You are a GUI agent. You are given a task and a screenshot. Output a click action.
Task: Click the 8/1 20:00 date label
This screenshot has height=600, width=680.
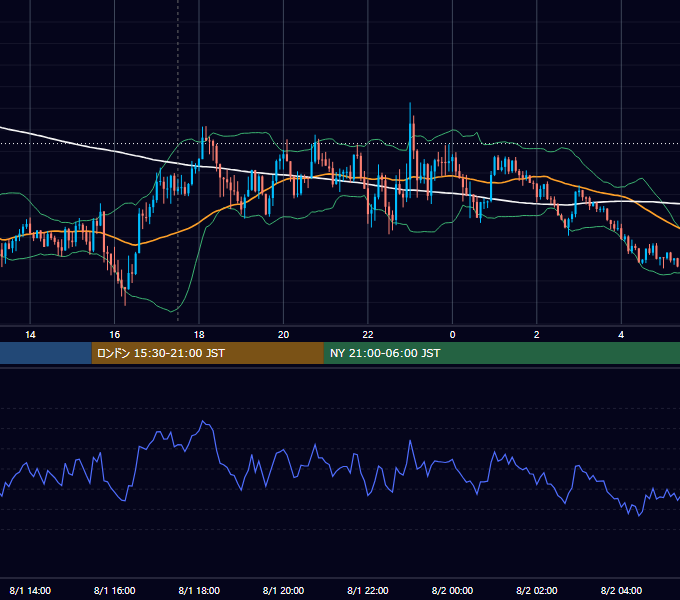[x=283, y=590]
